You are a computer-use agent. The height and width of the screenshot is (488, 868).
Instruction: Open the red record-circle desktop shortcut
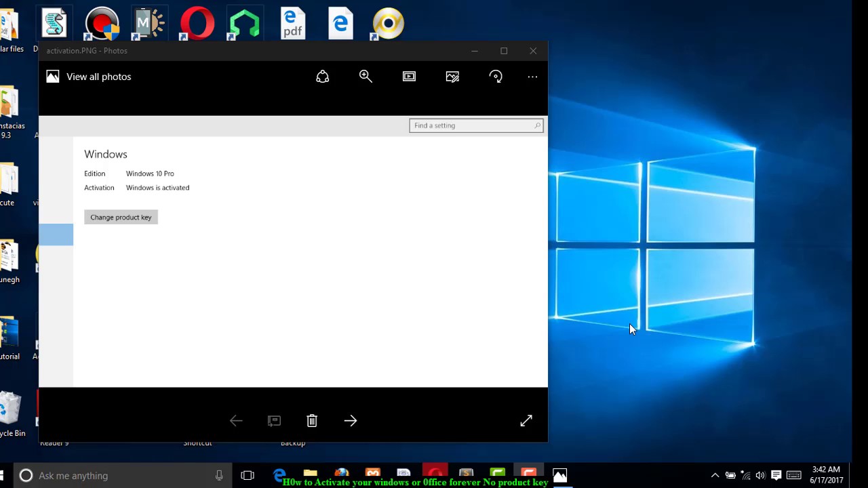pos(102,24)
